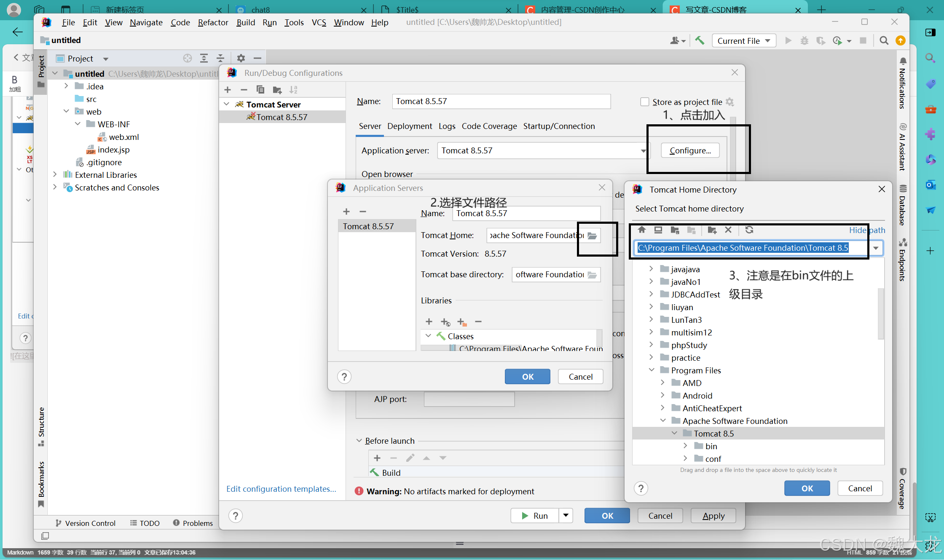This screenshot has width=944, height=560.
Task: Browse for Tomcat base directory folder
Action: click(593, 275)
